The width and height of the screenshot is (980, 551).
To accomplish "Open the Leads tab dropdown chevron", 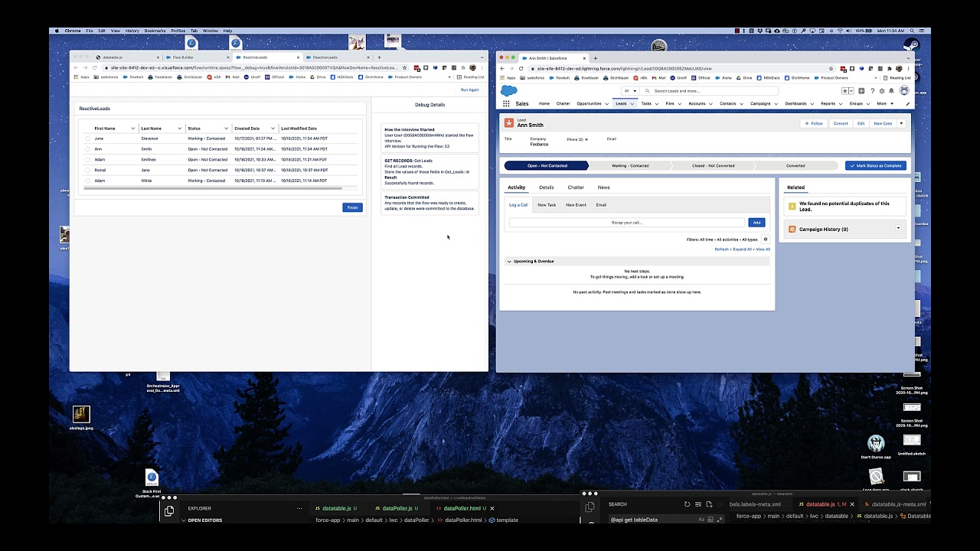I will coord(632,104).
